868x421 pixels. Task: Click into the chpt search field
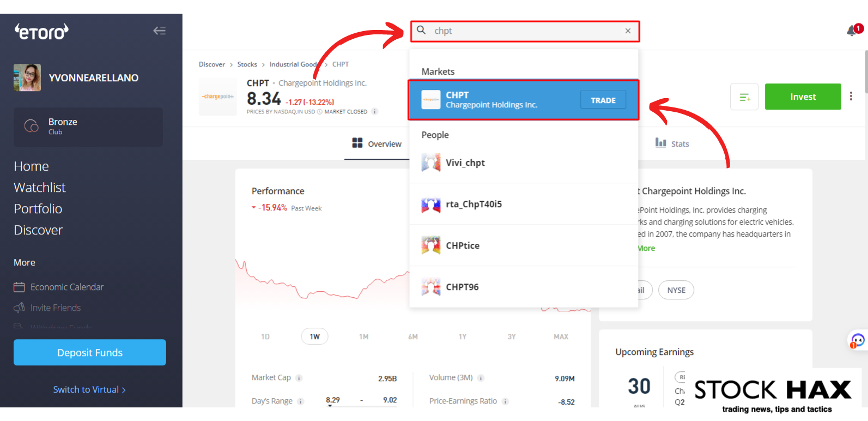pyautogui.click(x=523, y=31)
